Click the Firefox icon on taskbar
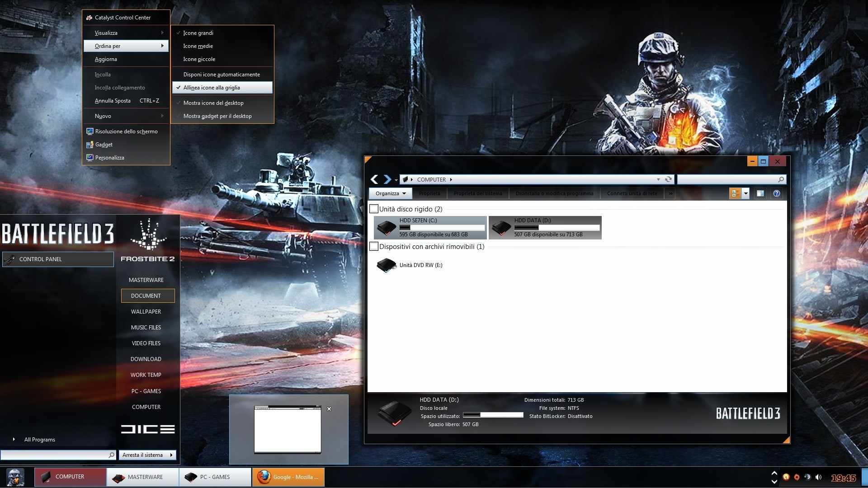868x488 pixels. [264, 477]
